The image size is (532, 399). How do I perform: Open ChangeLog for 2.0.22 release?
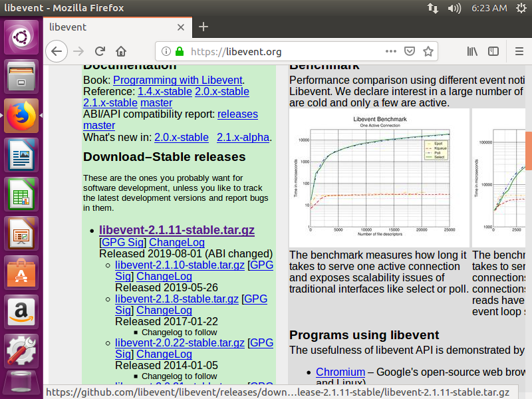[164, 354]
